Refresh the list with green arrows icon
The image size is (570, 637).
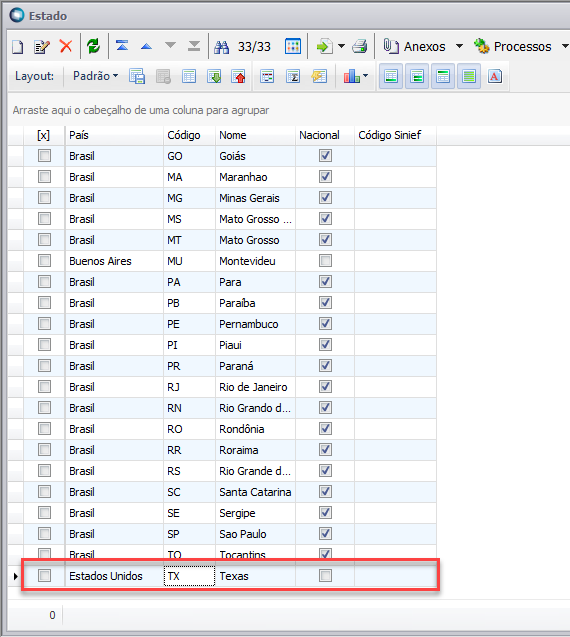(93, 46)
